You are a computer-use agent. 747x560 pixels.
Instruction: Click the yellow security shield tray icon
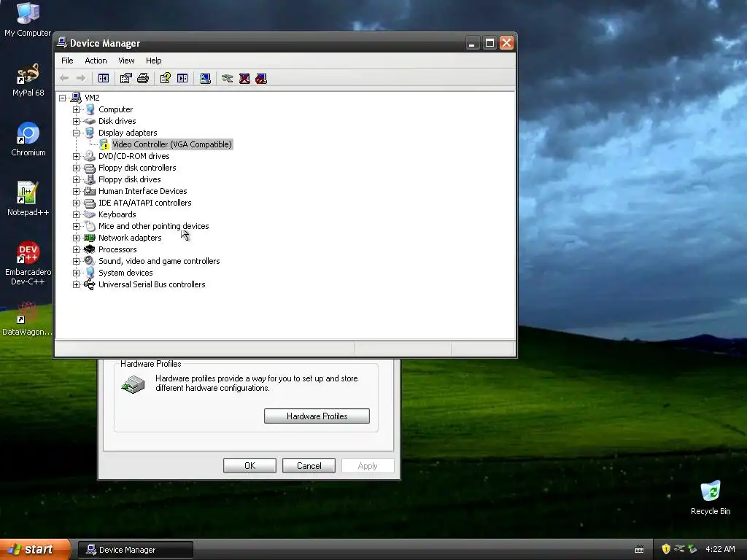tap(666, 549)
